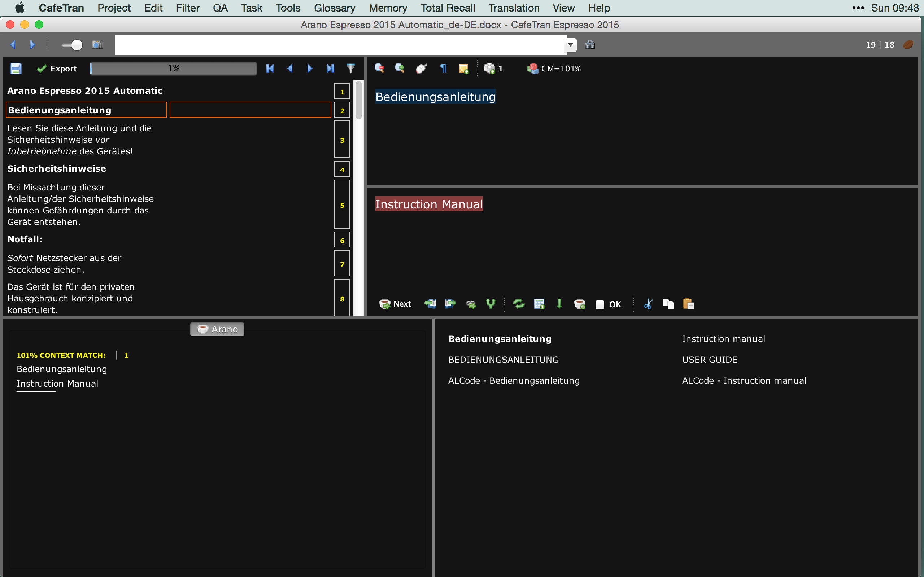Image resolution: width=924 pixels, height=577 pixels.
Task: Tick the OK segment status checkbox
Action: (x=600, y=304)
